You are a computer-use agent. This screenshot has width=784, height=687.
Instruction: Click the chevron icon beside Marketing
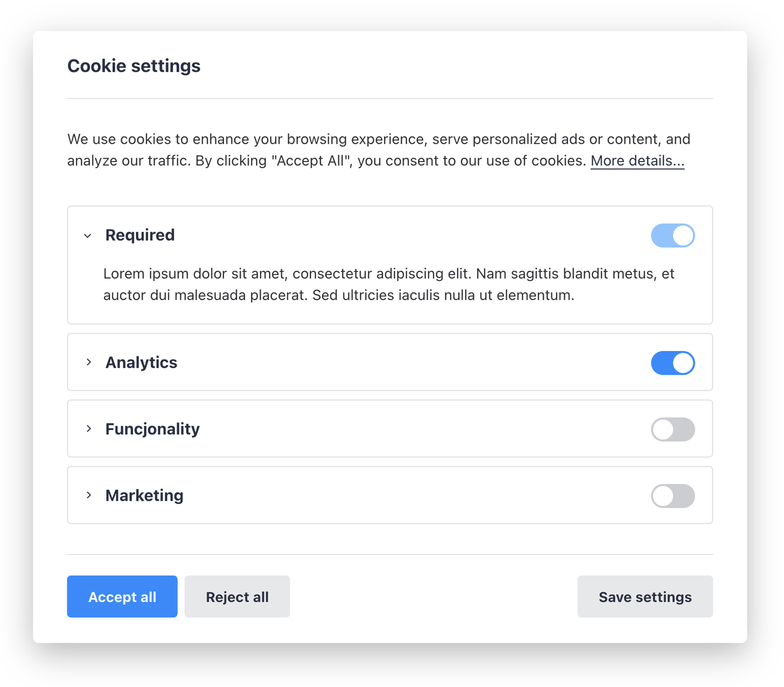[89, 495]
